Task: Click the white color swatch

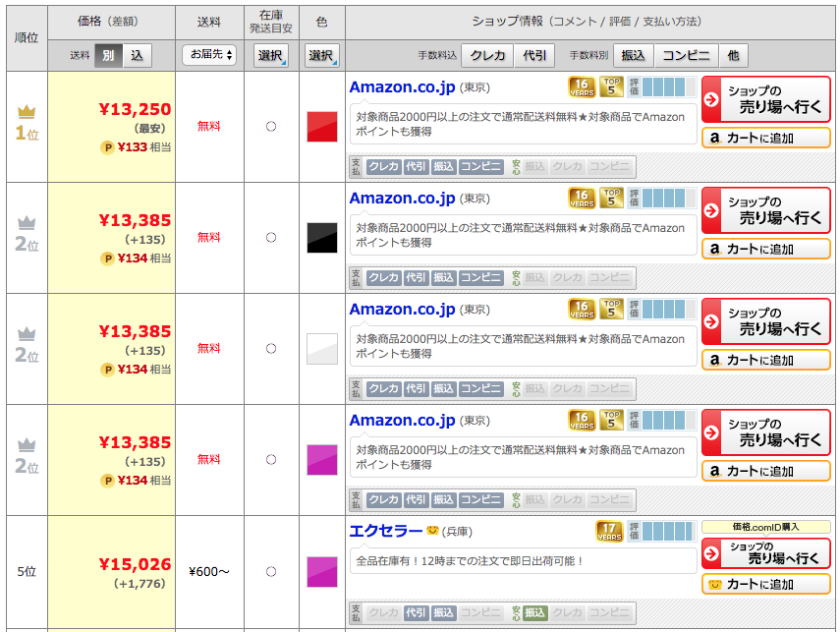Action: coord(322,348)
